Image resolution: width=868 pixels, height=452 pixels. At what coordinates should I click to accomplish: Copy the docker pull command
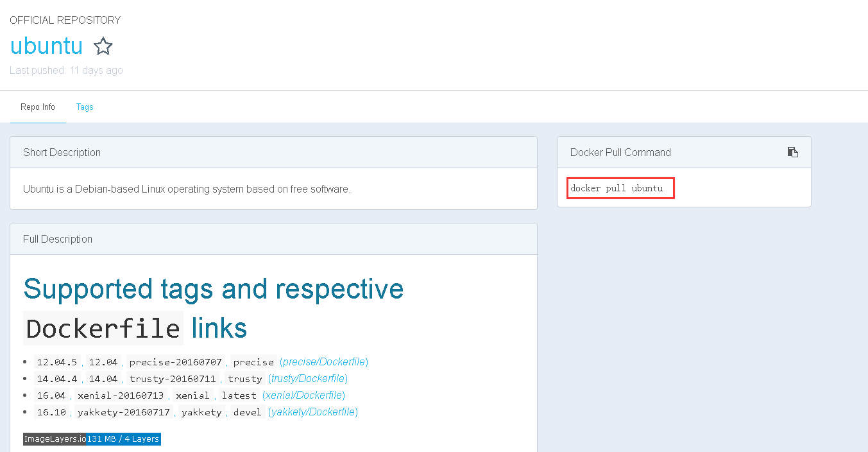(x=793, y=152)
